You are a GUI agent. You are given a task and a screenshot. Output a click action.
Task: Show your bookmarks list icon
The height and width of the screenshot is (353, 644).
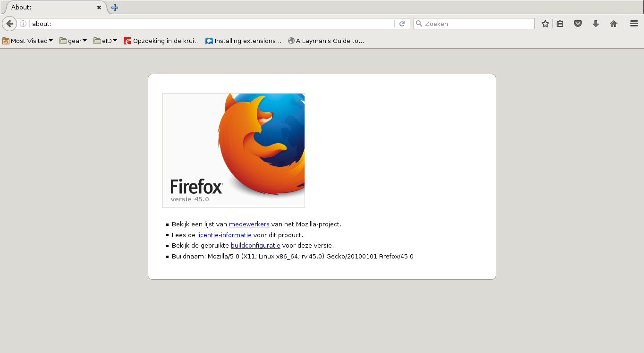point(560,24)
